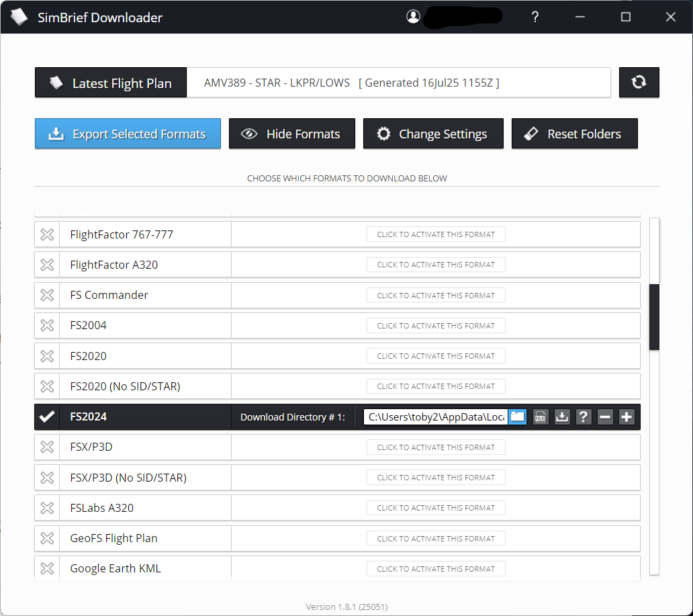Enable the FSX/P3D (No SID/STAR) checkbox
Image resolution: width=693 pixels, height=616 pixels.
pyautogui.click(x=47, y=478)
